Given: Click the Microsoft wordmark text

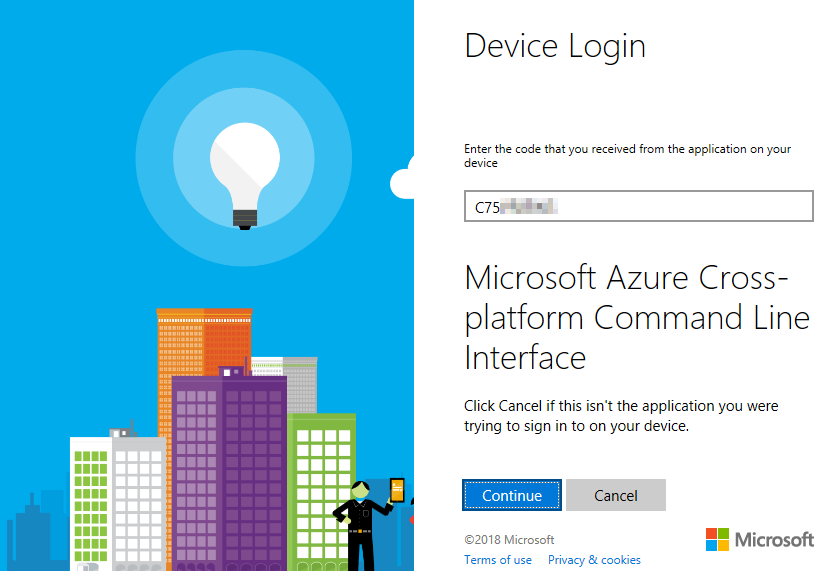Looking at the screenshot, I should pyautogui.click(x=775, y=540).
